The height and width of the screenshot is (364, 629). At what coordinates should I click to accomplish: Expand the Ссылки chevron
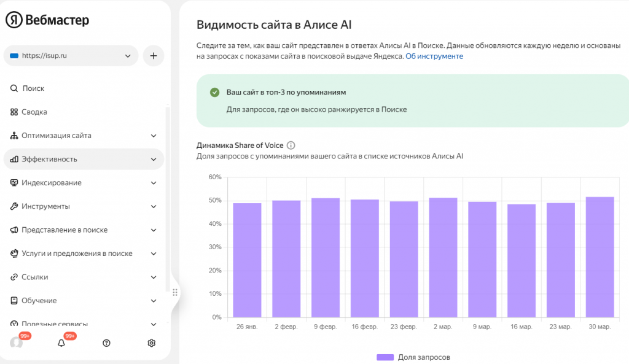154,277
